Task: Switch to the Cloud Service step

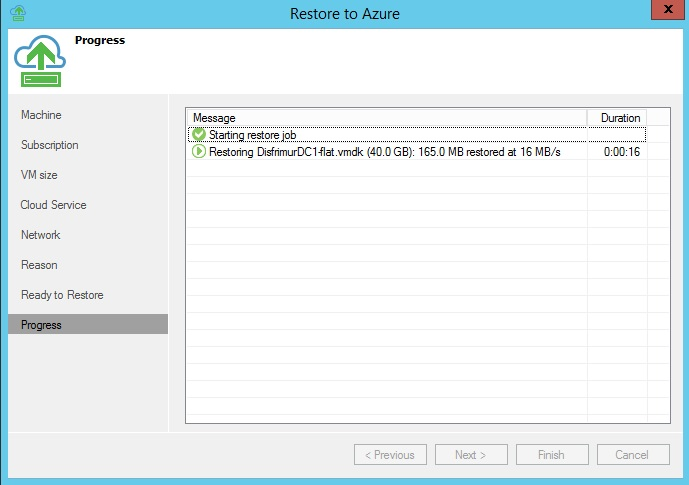Action: click(x=53, y=205)
